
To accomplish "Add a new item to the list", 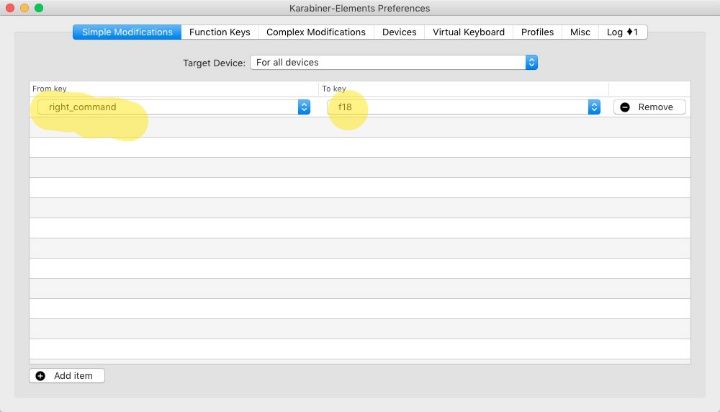I will pos(67,376).
